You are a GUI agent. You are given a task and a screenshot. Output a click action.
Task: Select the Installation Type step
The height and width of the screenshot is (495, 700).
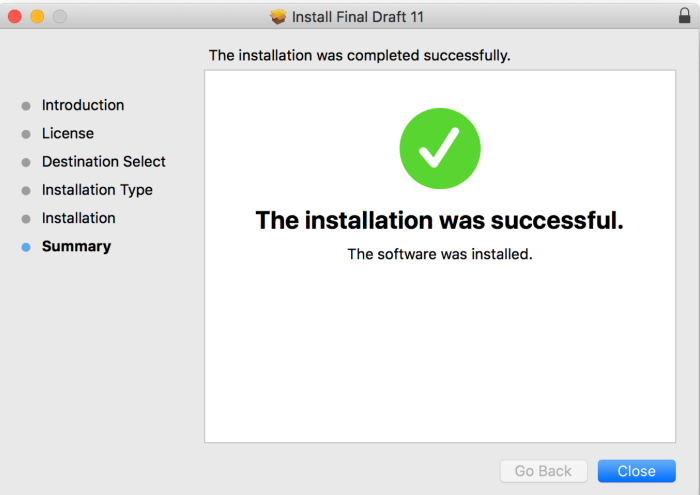pyautogui.click(x=97, y=189)
